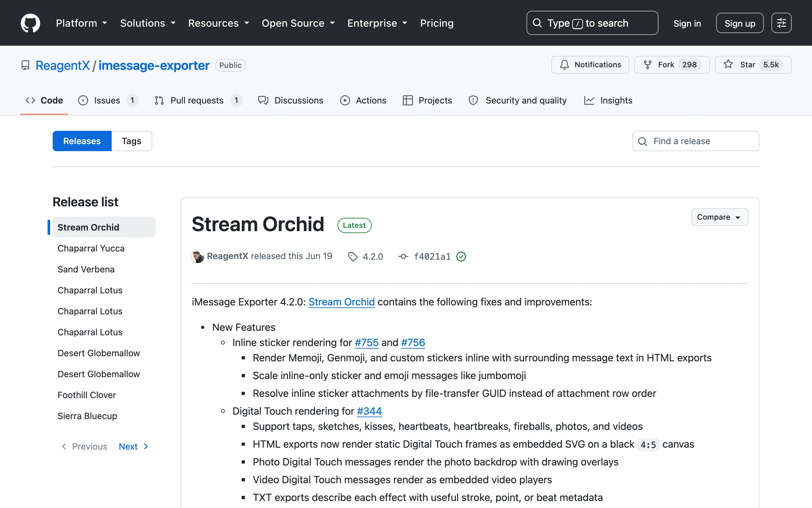Click the Issues circle icon
Viewport: 812px width, 508px height.
83,100
